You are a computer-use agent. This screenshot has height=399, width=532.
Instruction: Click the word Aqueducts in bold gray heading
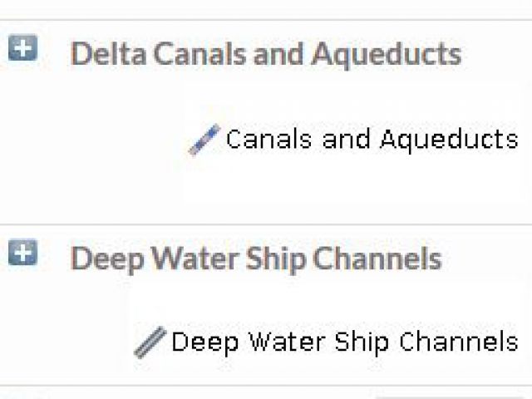[x=387, y=55]
